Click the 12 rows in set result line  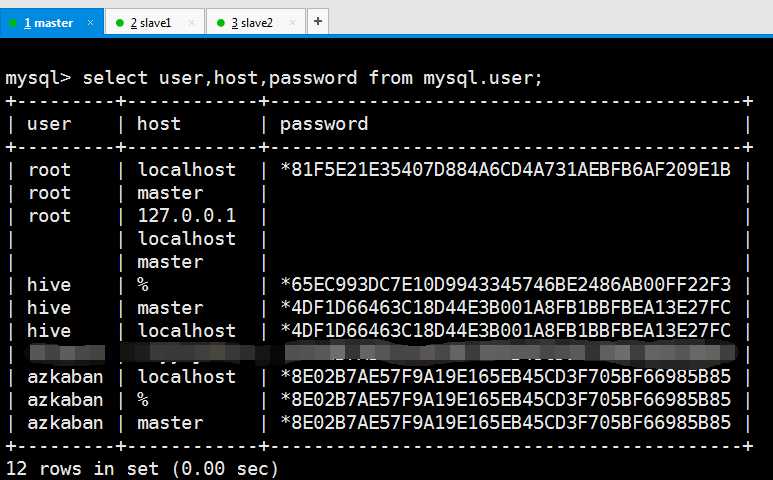pyautogui.click(x=142, y=468)
